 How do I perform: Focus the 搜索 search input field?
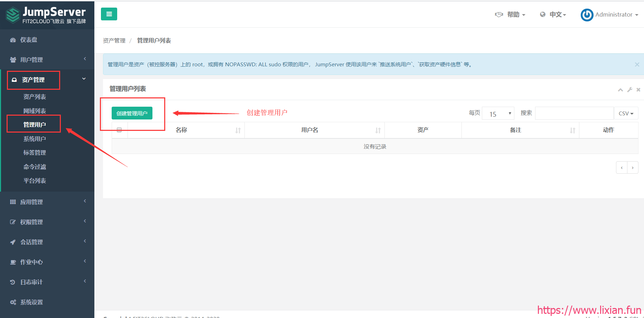(x=574, y=114)
